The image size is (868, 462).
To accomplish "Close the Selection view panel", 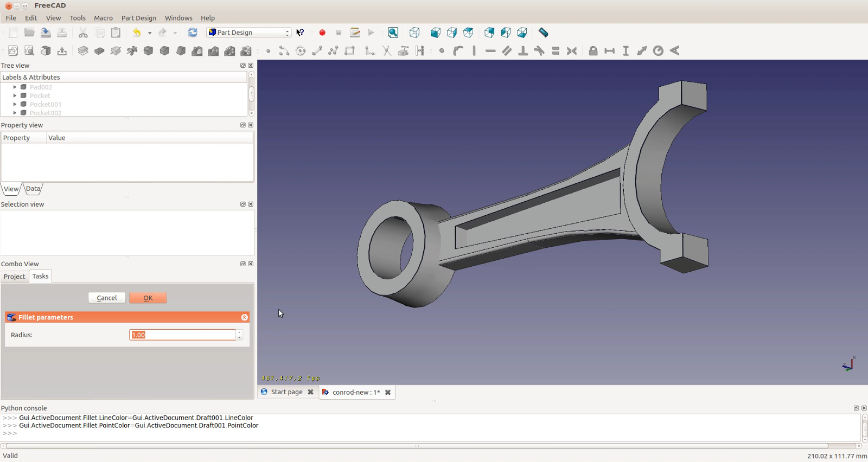I will tap(251, 204).
